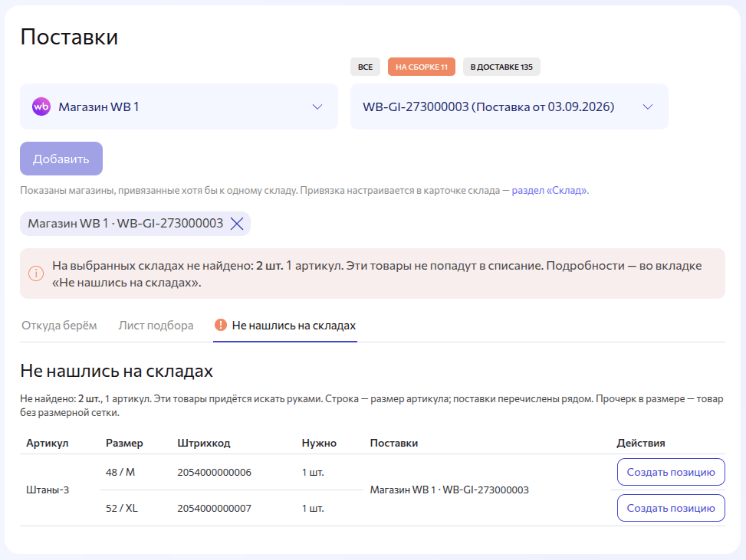This screenshot has height=560, width=746.
Task: Click the warning banner text about 2 шт.
Action: [376, 273]
